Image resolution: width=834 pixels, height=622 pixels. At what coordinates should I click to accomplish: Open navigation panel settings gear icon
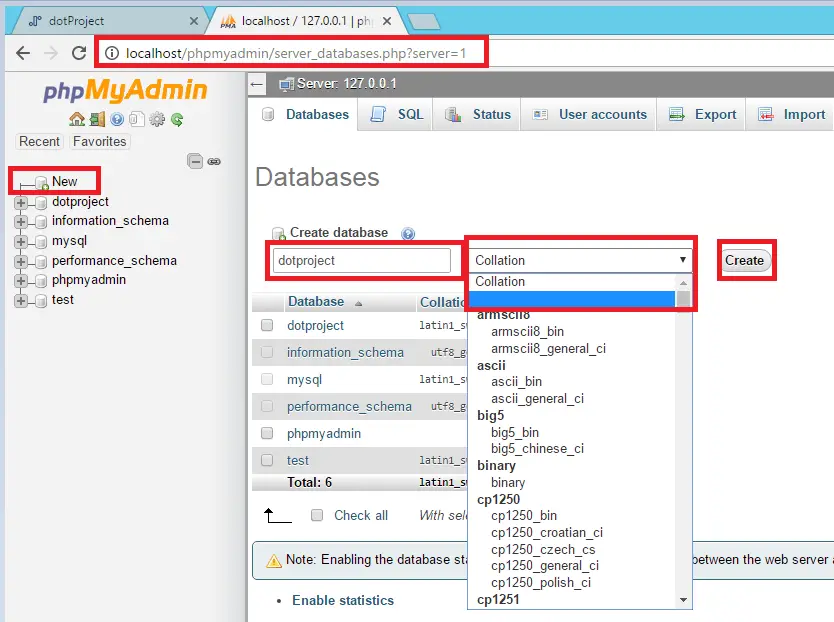(157, 119)
